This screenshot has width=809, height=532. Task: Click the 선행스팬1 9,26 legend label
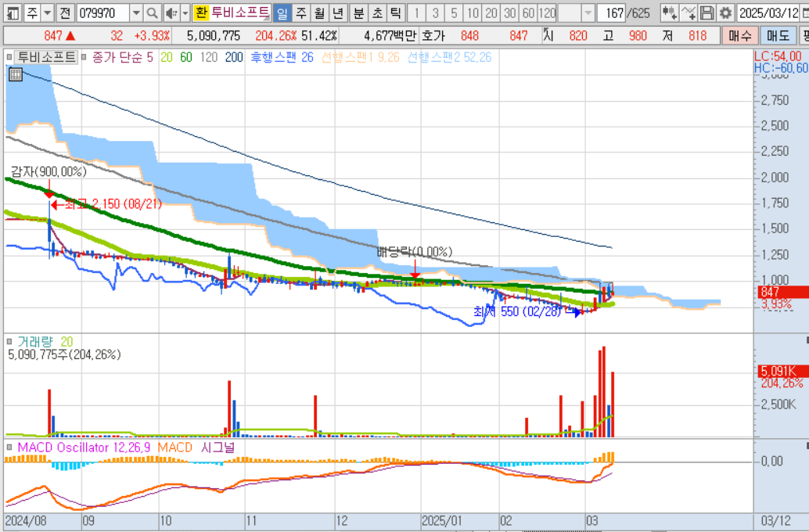tap(360, 57)
